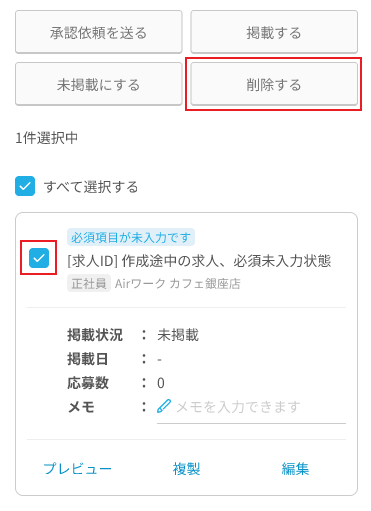The height and width of the screenshot is (511, 371).
Task: Toggle the すべて選択する checkbox
Action: click(x=25, y=186)
